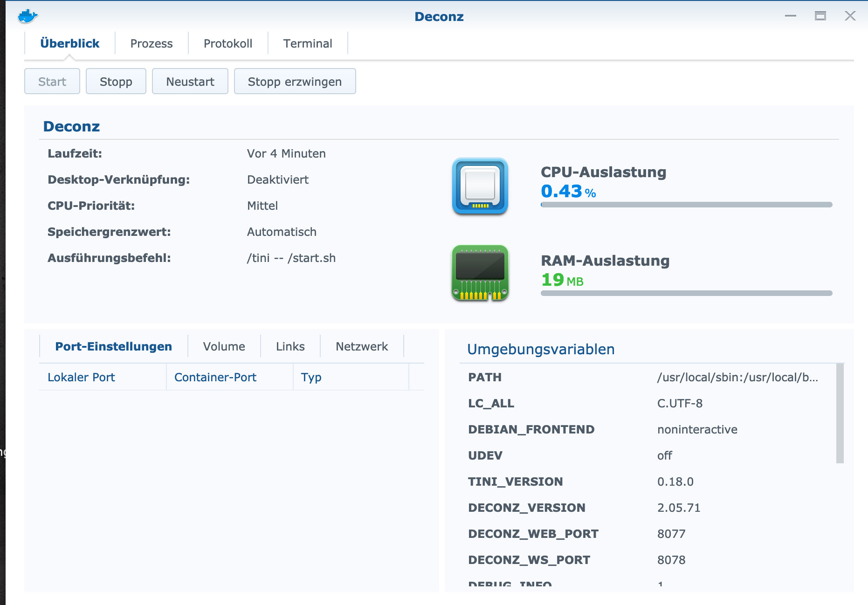Maximize the Deconz window

tap(820, 16)
